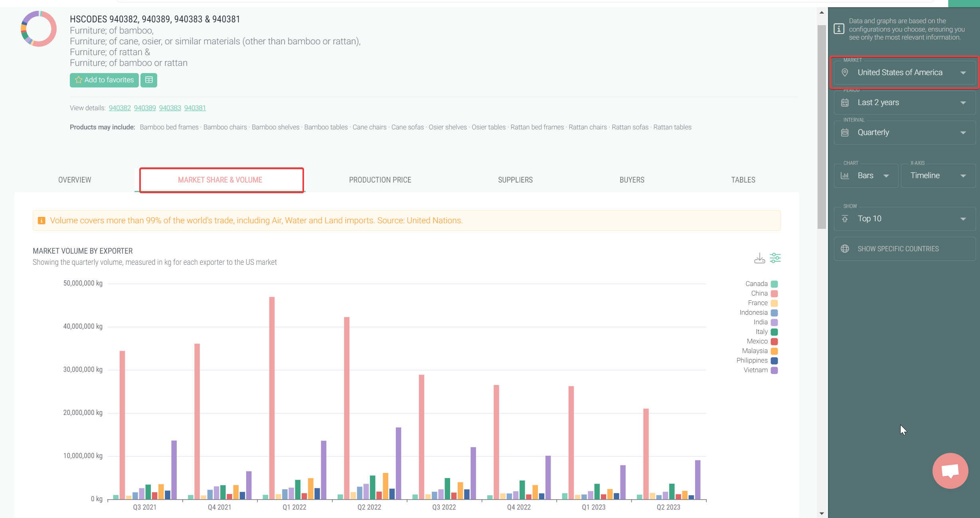
Task: Toggle Canada legend color swatch
Action: click(x=774, y=284)
